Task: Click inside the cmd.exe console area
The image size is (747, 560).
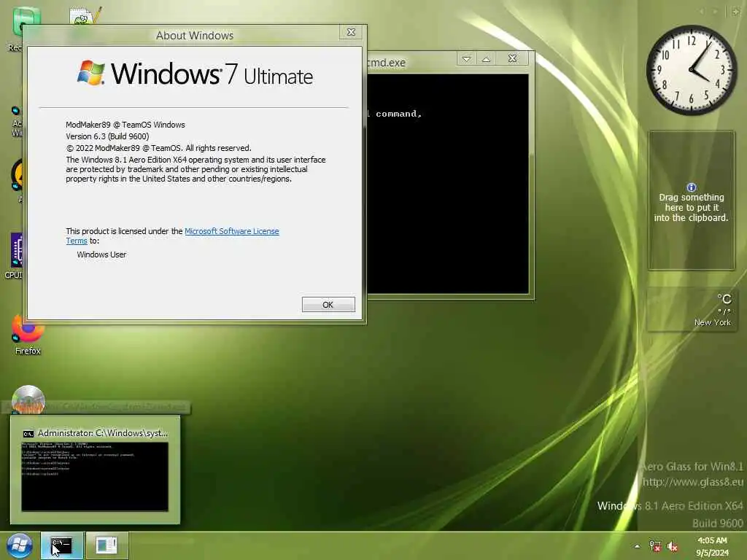Action: tap(448, 183)
